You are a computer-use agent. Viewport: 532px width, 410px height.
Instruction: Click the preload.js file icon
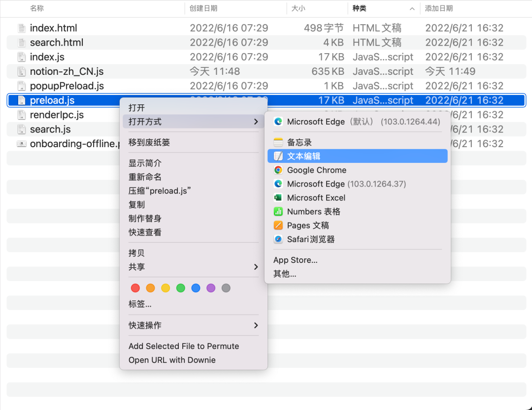point(21,100)
